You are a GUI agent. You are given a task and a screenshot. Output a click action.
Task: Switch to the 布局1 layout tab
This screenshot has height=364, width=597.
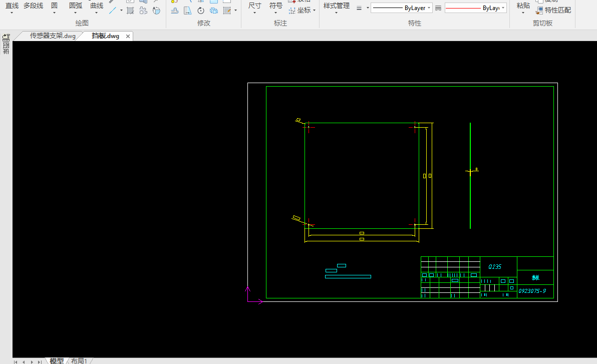pos(79,360)
